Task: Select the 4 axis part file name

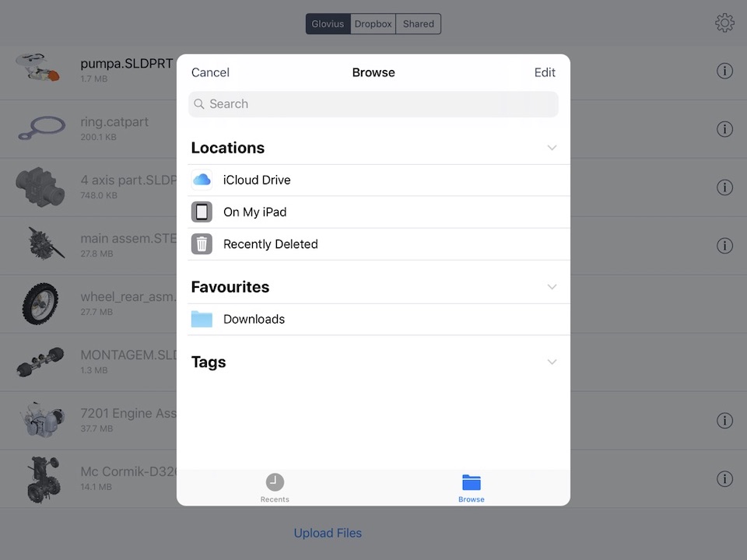Action: [x=128, y=180]
